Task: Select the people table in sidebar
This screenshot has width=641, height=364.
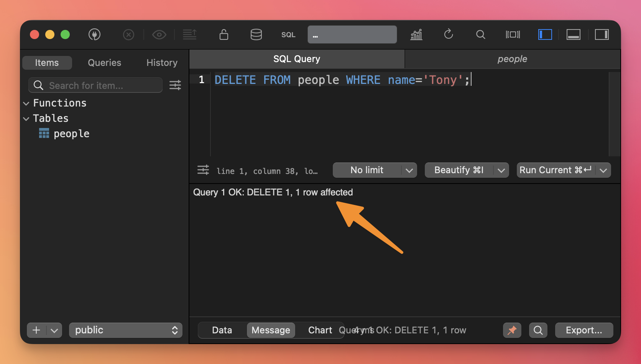Action: 71,134
